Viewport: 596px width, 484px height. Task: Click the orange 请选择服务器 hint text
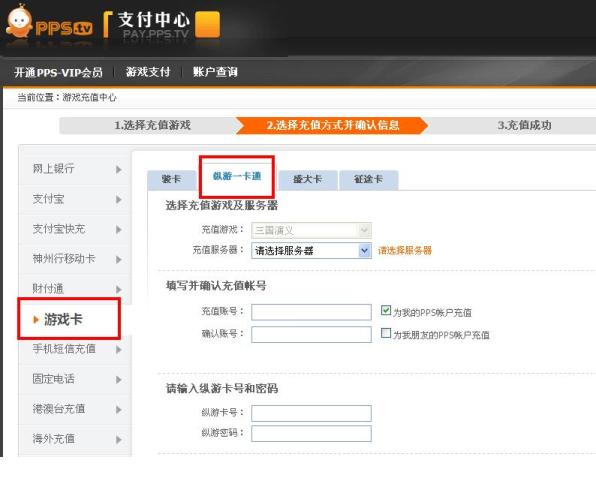tap(405, 251)
